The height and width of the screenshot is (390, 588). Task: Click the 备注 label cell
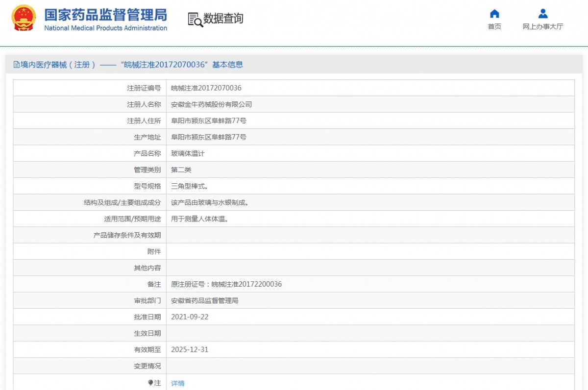click(90, 284)
